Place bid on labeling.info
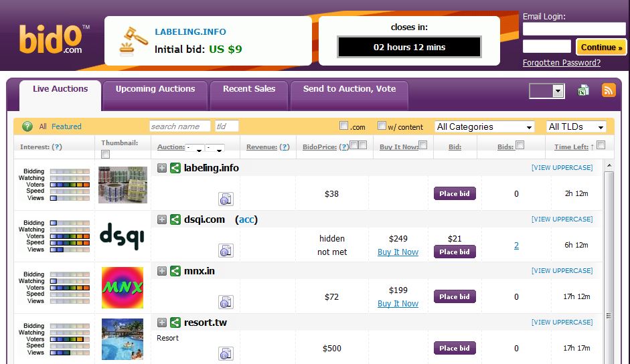 pyautogui.click(x=455, y=193)
